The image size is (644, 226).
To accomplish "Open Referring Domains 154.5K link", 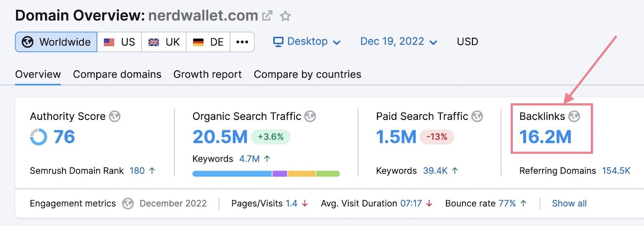I will [616, 171].
